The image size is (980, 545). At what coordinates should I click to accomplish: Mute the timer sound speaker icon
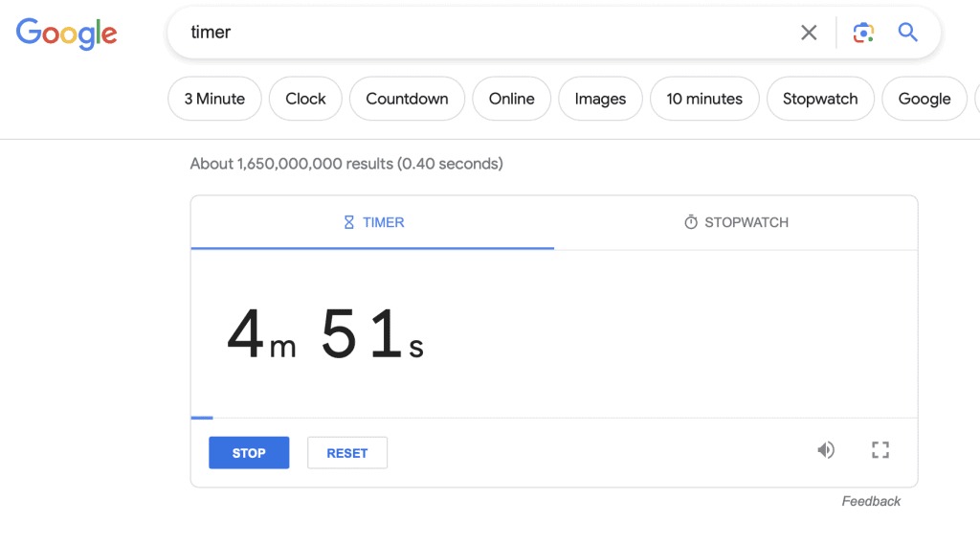[826, 450]
